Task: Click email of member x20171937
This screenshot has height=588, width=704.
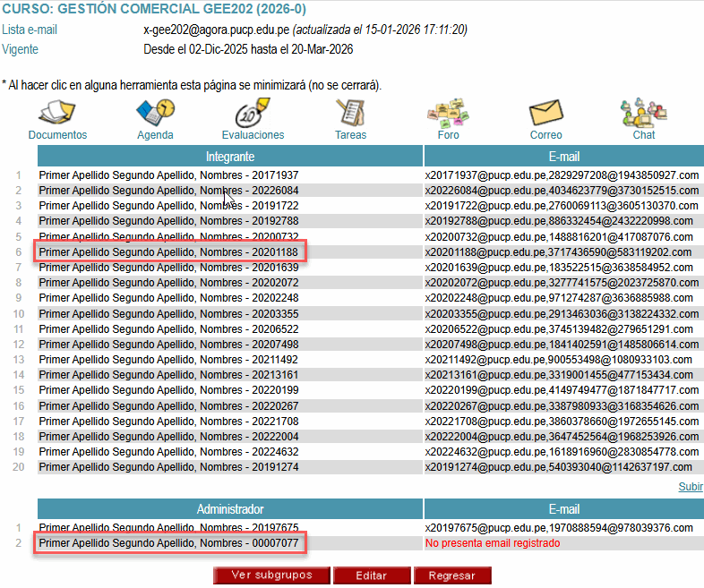Action: pos(561,175)
